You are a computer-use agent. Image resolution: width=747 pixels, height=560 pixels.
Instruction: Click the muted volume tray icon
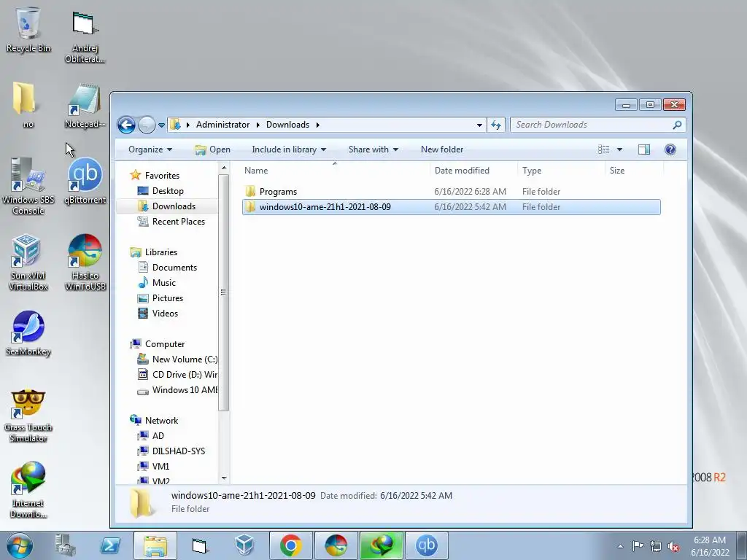tap(673, 546)
